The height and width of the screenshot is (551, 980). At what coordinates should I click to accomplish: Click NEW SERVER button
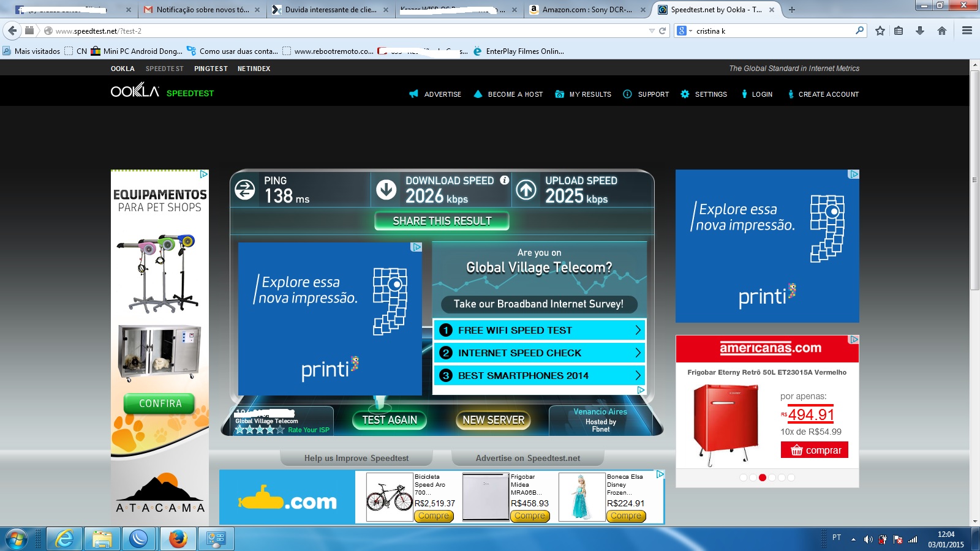pos(494,420)
